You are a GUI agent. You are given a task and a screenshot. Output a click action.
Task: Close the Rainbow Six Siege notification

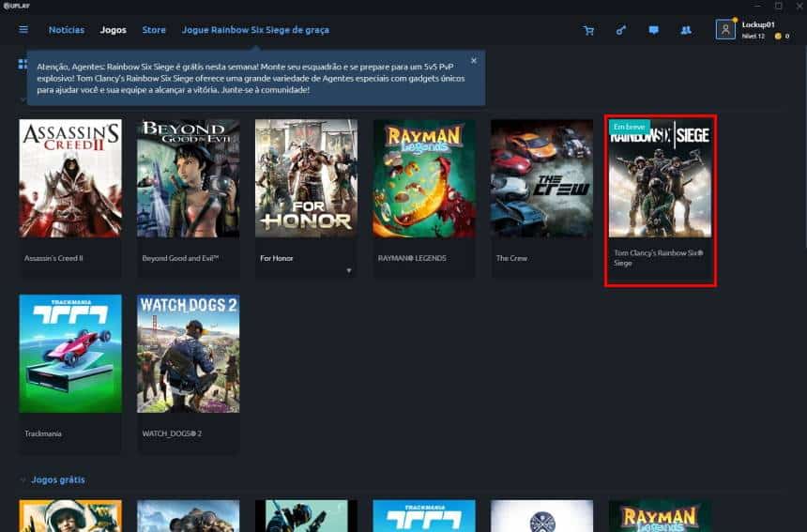[474, 61]
